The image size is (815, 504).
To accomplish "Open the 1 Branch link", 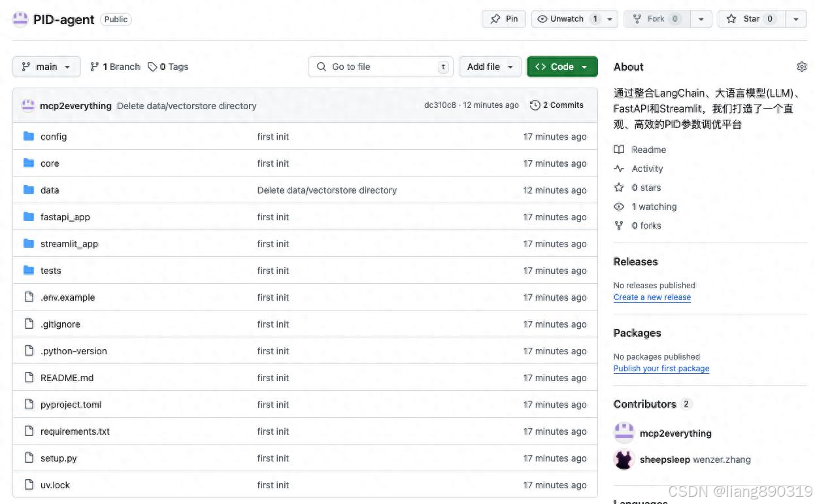I will pyautogui.click(x=115, y=67).
